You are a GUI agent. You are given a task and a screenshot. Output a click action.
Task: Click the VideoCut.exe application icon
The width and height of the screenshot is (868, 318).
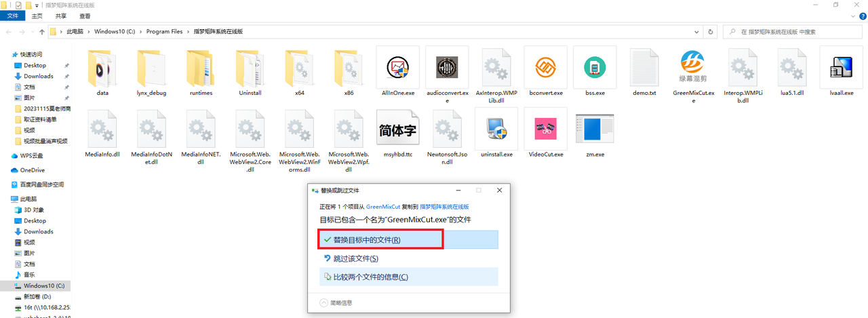pos(545,130)
